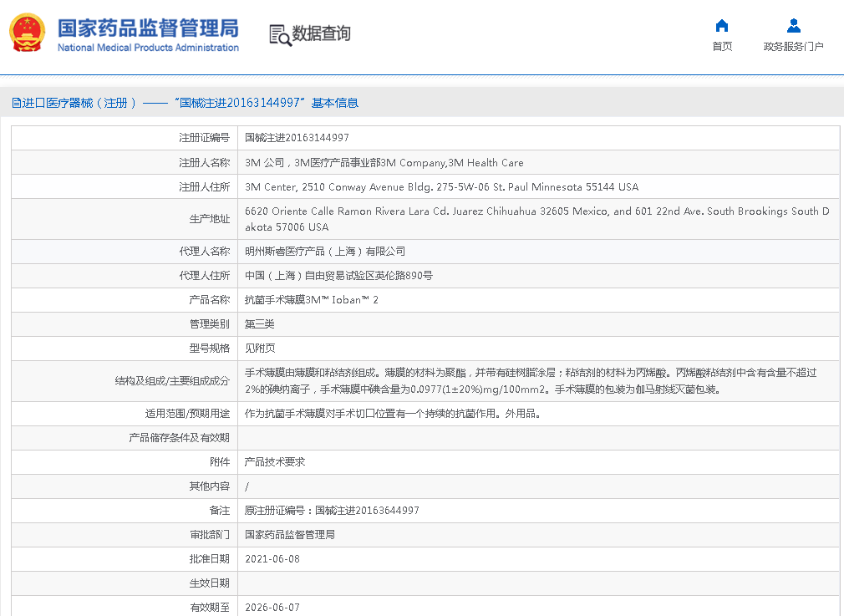Open the 首页 text link

pyautogui.click(x=722, y=47)
